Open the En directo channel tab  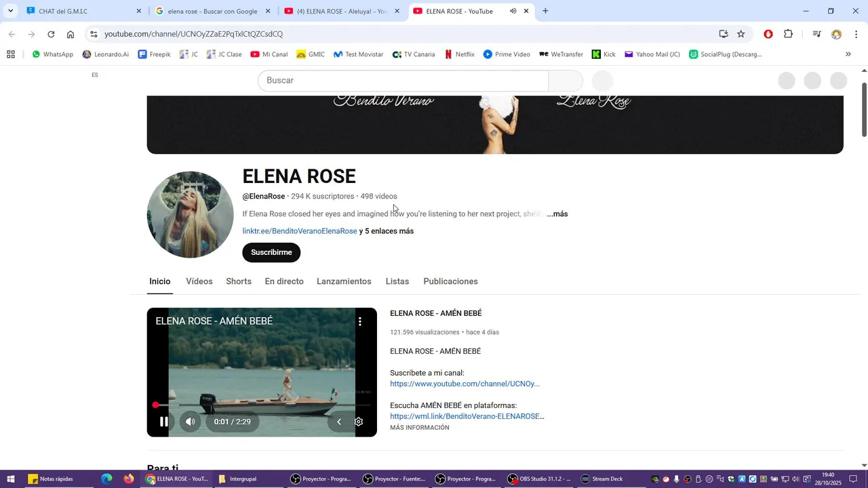point(284,281)
